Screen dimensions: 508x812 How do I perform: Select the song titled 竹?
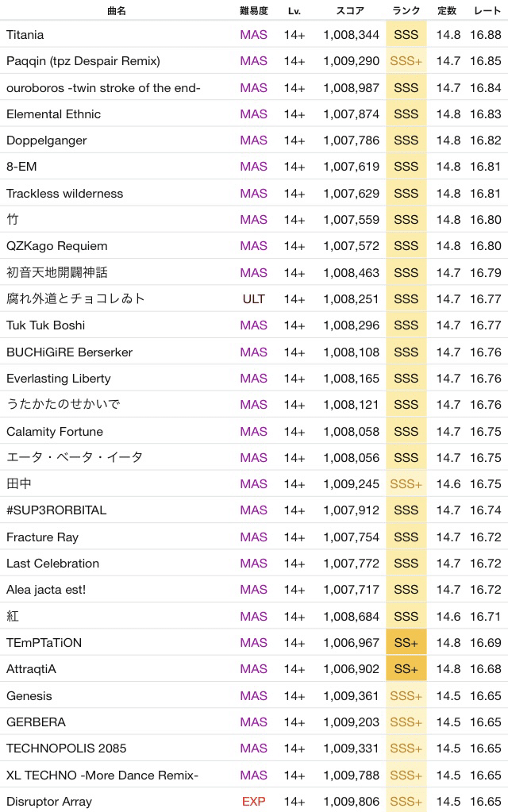[x=13, y=220]
